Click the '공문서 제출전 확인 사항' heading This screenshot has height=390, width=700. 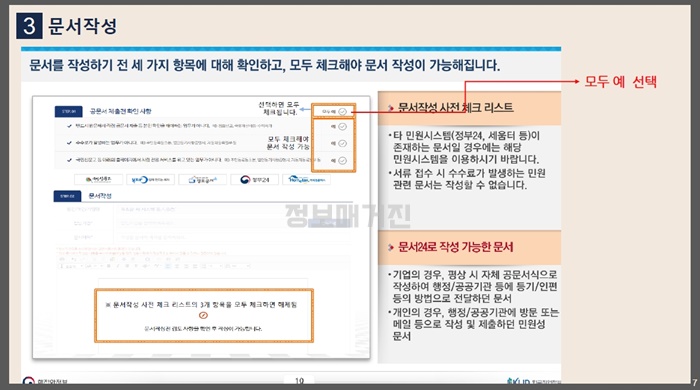(121, 111)
